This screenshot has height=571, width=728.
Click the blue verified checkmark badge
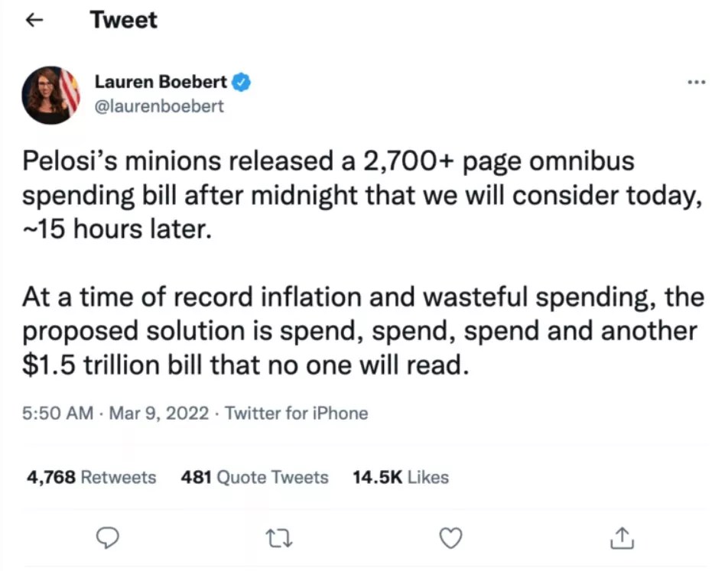coord(242,82)
